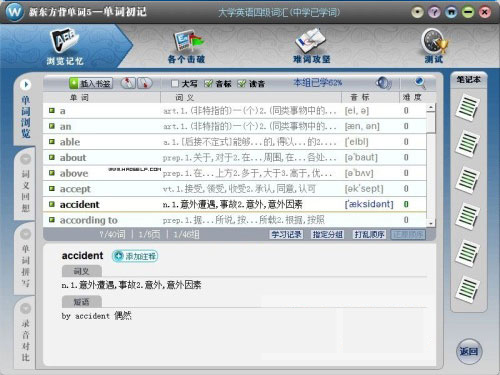Click the second pin icon before 大写 checkbox
500x375 pixels.
pos(144,83)
